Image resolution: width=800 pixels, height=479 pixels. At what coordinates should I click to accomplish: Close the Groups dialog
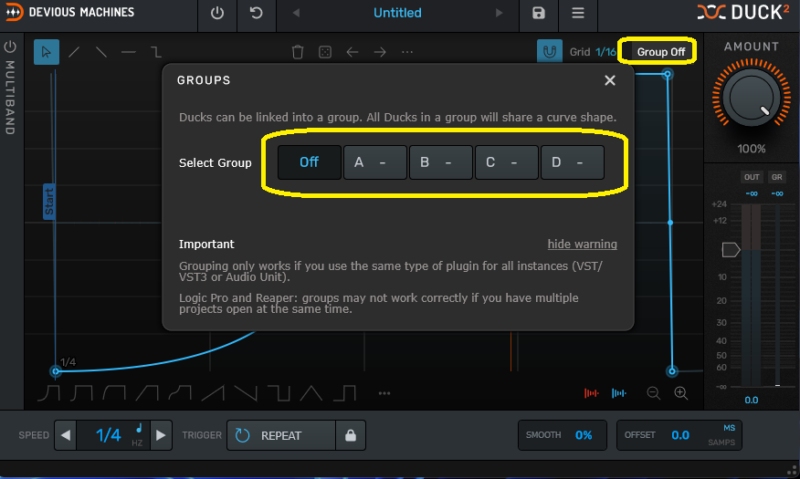coord(610,80)
